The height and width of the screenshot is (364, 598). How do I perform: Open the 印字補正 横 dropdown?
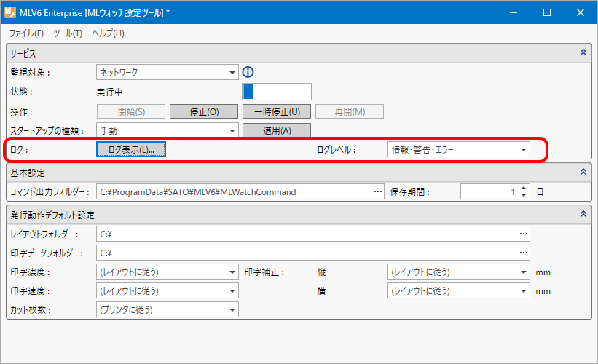coord(459,290)
